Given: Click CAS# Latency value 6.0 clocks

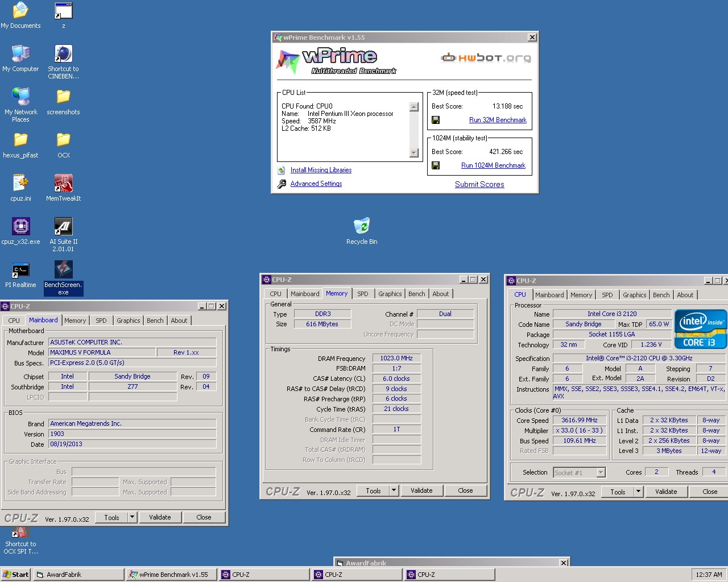Looking at the screenshot, I should pos(396,379).
